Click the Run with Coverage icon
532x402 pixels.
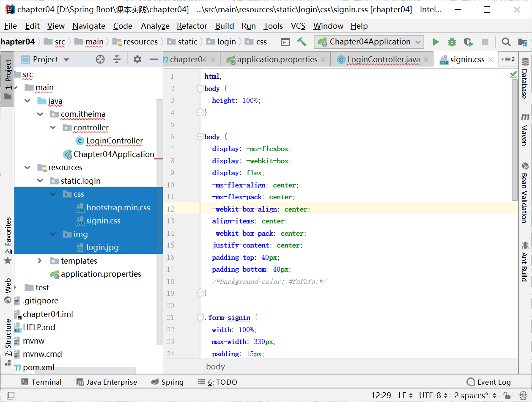[468, 41]
